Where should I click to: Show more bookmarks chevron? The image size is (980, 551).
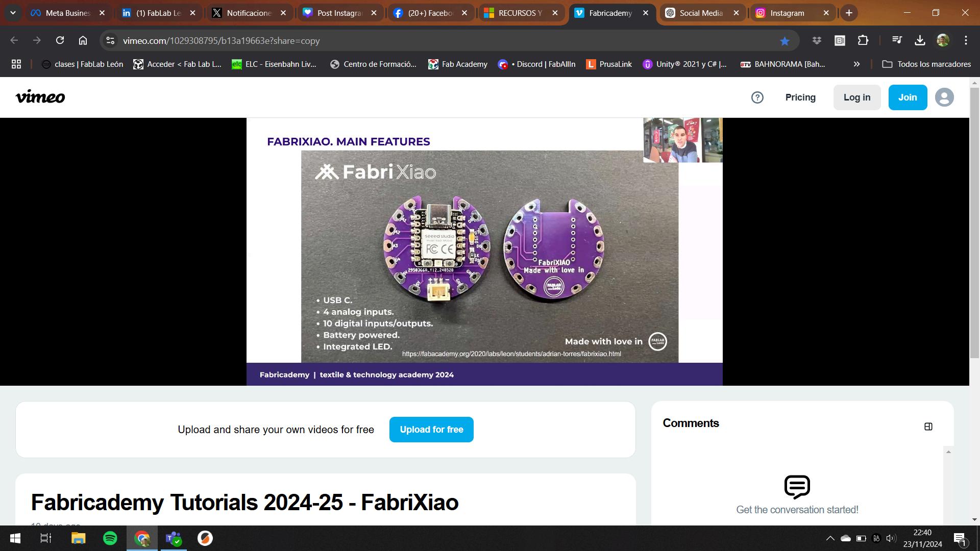[856, 64]
